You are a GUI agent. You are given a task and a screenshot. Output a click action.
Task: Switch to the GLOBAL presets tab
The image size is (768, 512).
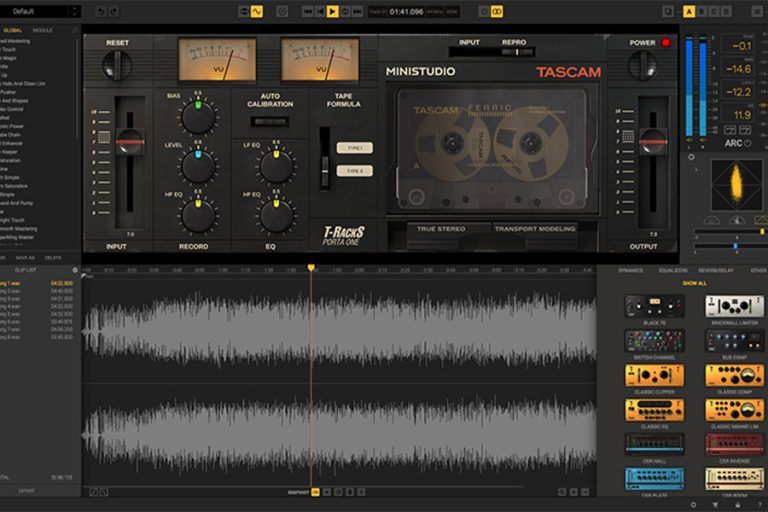click(13, 30)
